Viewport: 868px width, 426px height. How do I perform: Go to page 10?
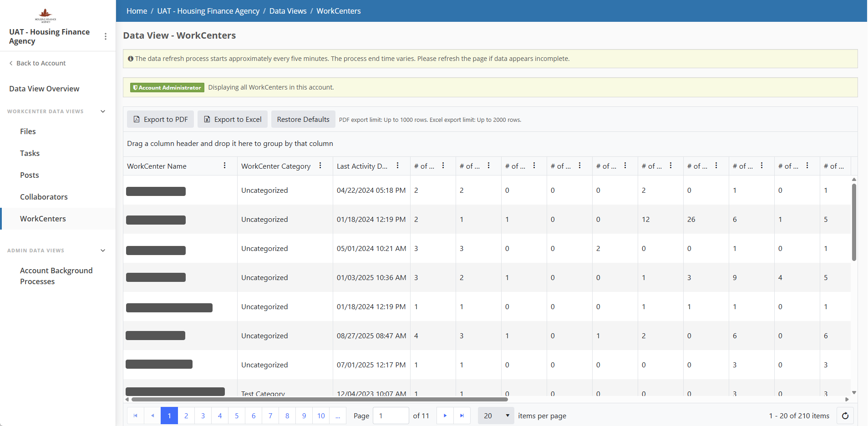(x=321, y=416)
